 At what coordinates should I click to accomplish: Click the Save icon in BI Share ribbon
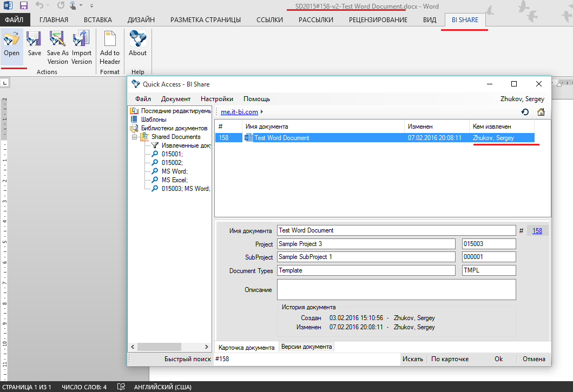(x=34, y=39)
